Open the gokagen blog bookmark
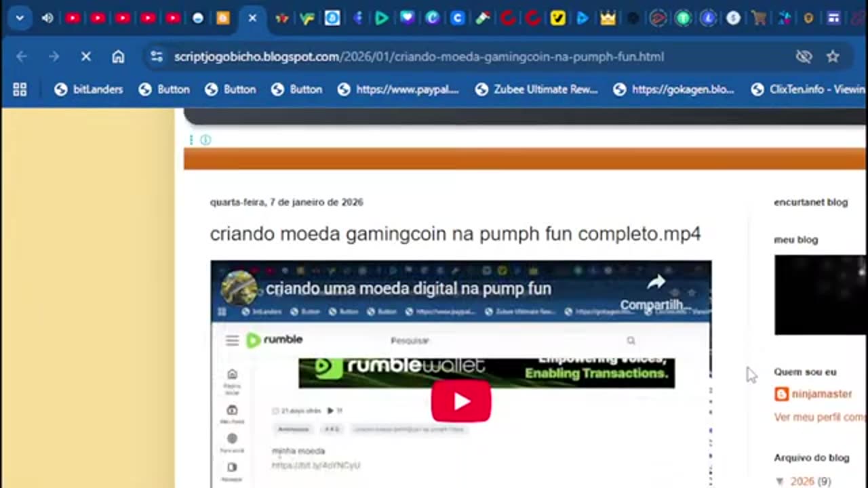Screen dimensions: 868x488 (x=674, y=89)
